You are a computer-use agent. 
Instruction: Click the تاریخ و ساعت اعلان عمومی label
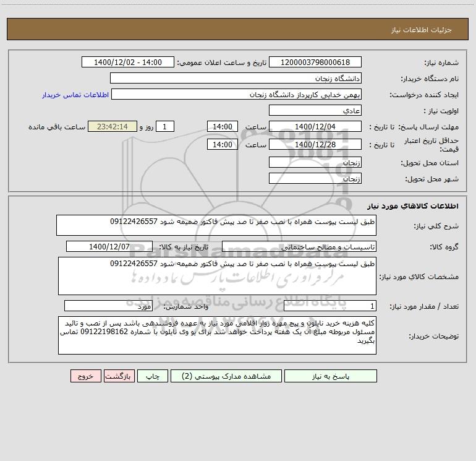click(222, 62)
